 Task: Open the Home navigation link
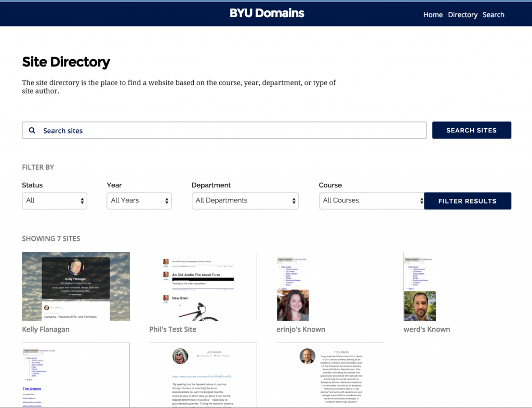433,15
